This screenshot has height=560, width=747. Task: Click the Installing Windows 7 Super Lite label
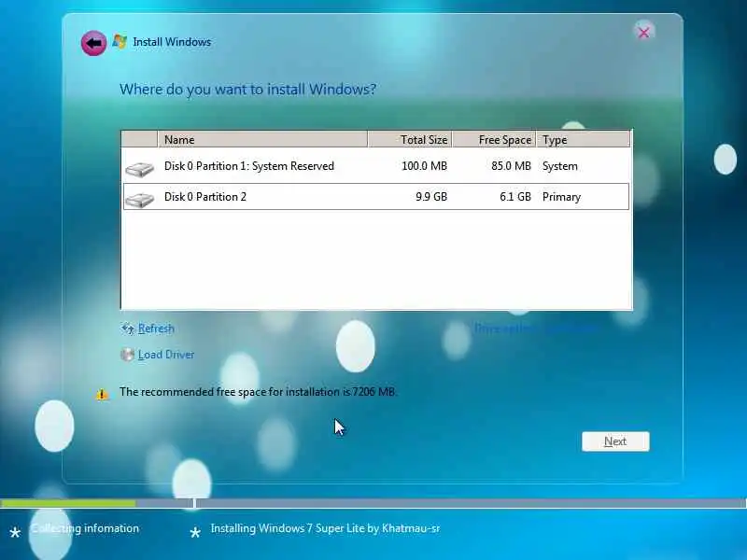point(325,528)
